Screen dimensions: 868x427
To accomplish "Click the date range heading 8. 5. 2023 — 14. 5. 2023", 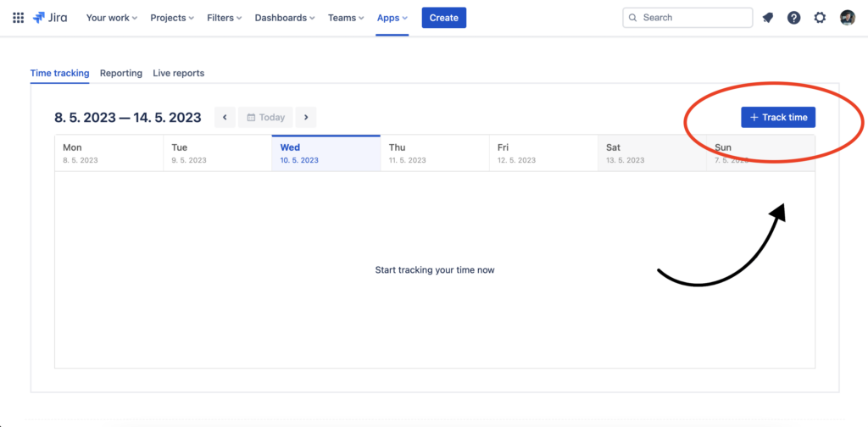I will (x=128, y=117).
